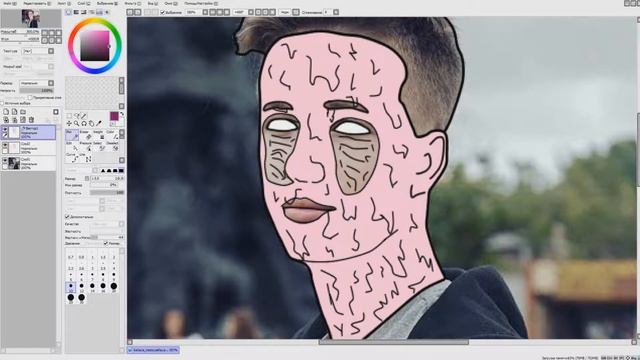This screenshot has height=360, width=640.
Task: Delete the selected layer trash icon
Action: coord(31,120)
